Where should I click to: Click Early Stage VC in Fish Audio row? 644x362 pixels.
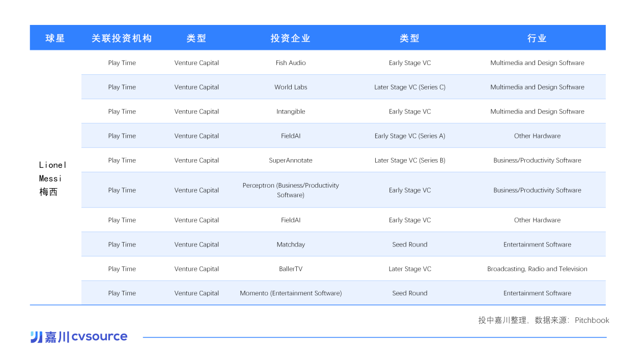(x=410, y=63)
